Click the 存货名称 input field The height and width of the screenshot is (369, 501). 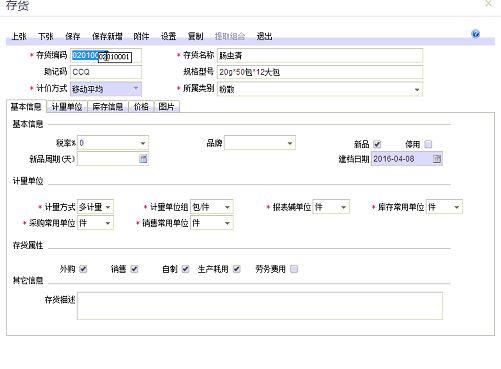click(320, 56)
